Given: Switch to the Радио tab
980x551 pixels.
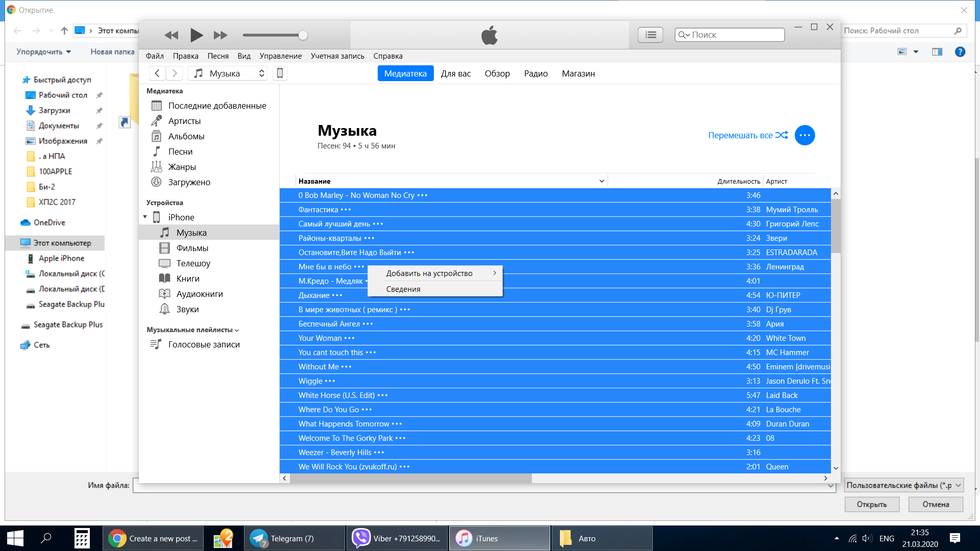Looking at the screenshot, I should point(535,73).
